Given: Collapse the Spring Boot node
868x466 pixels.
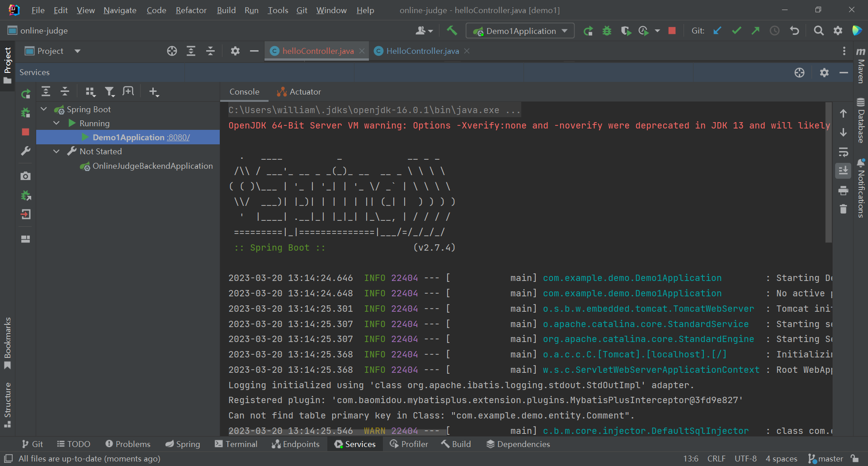Looking at the screenshot, I should pyautogui.click(x=44, y=109).
